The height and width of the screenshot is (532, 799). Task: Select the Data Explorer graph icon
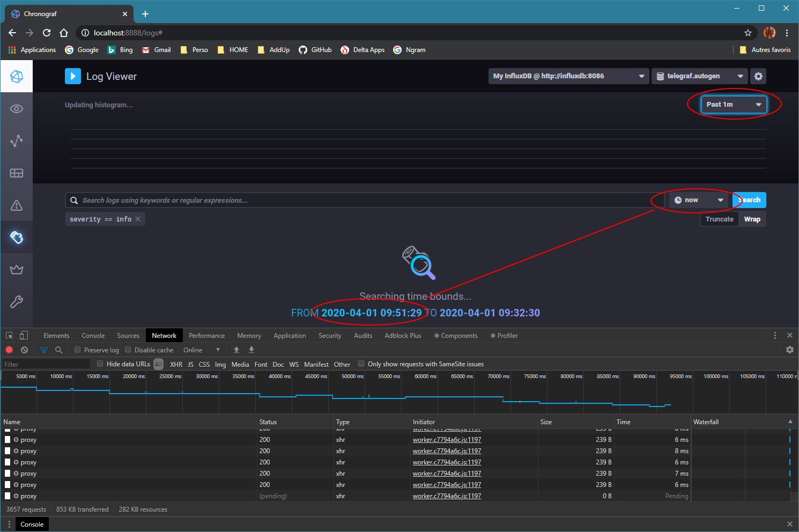(17, 141)
